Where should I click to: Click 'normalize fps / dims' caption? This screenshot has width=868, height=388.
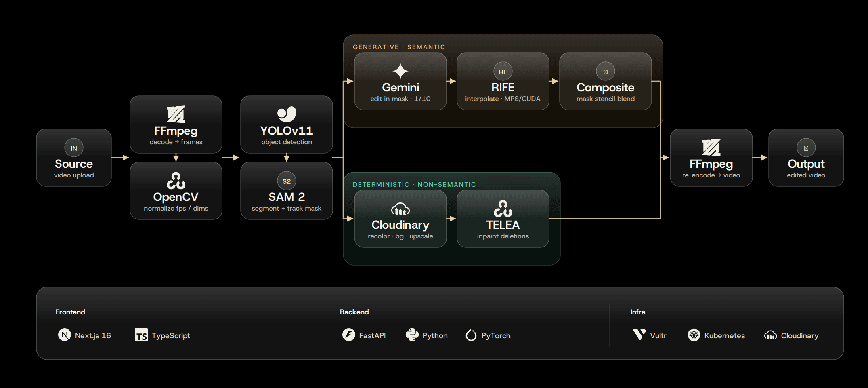click(x=176, y=208)
